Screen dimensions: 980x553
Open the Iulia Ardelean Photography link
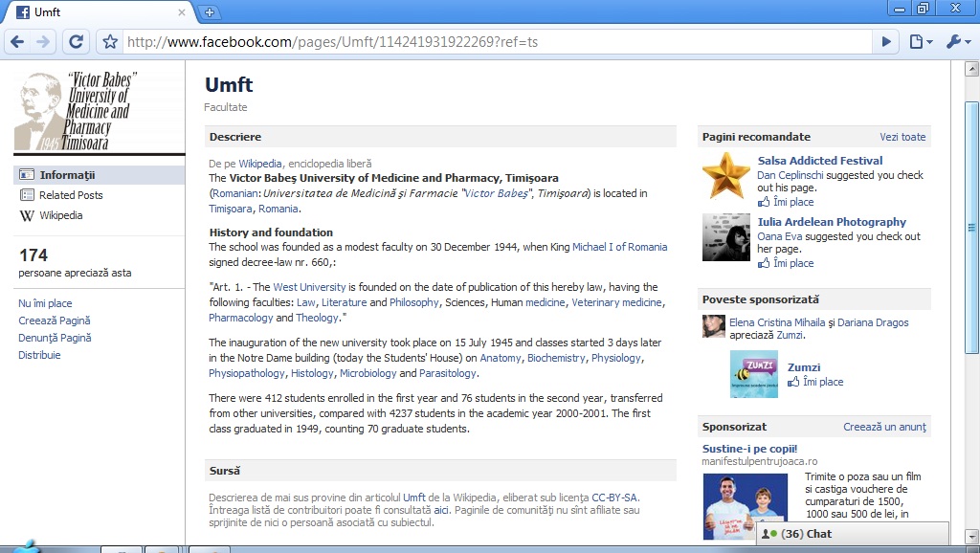coord(832,222)
